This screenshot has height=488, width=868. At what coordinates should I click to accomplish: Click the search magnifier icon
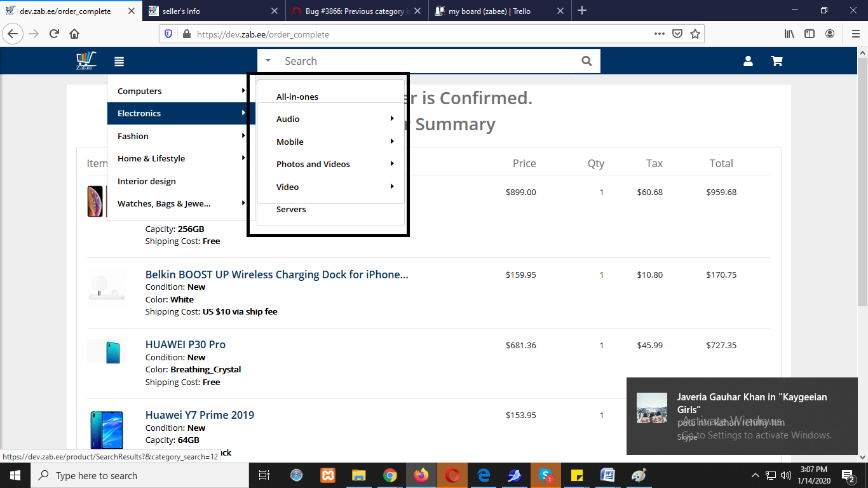[x=587, y=61]
